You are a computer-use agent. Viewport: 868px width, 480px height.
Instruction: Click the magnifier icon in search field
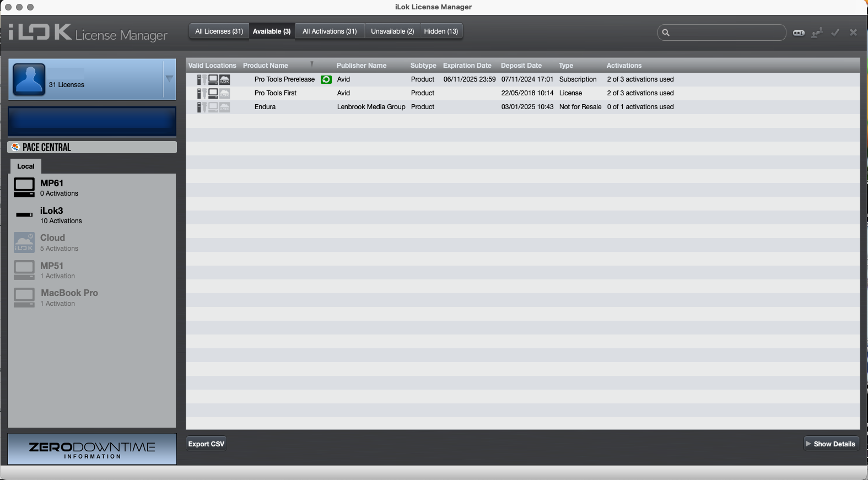[666, 33]
